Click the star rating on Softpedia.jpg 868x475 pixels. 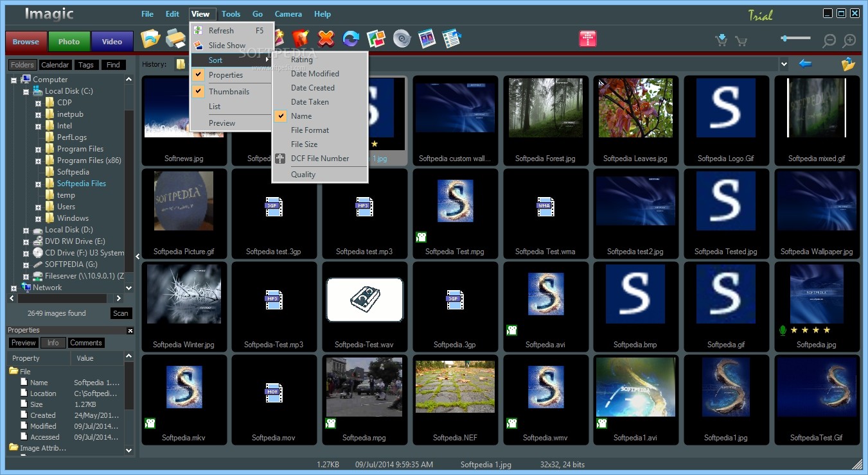point(810,330)
